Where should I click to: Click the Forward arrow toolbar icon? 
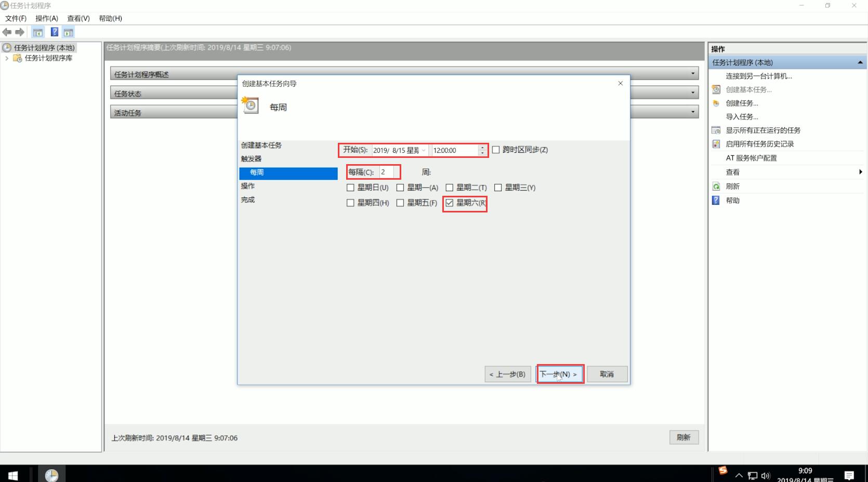coord(20,32)
